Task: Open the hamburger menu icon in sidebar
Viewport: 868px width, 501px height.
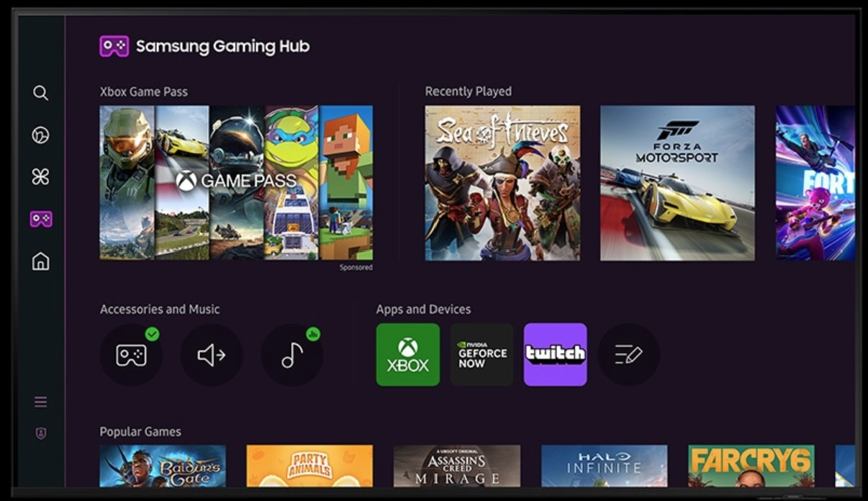Action: click(x=40, y=402)
